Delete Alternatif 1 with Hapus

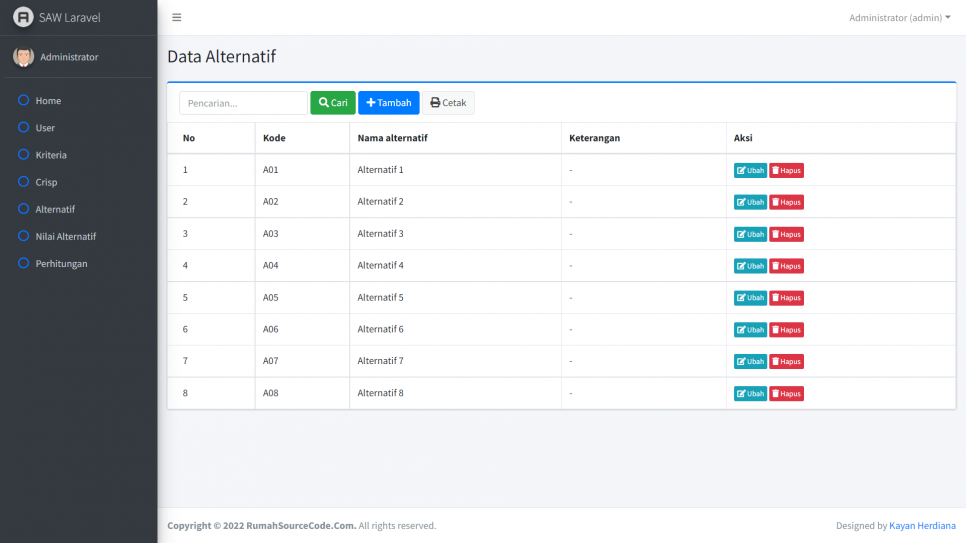[786, 171]
